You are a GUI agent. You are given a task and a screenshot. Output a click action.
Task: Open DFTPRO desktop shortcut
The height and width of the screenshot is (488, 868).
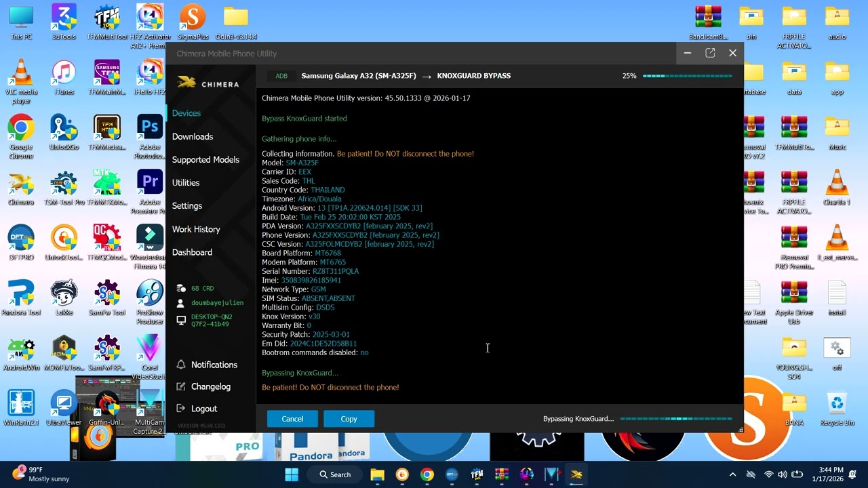pos(21,243)
